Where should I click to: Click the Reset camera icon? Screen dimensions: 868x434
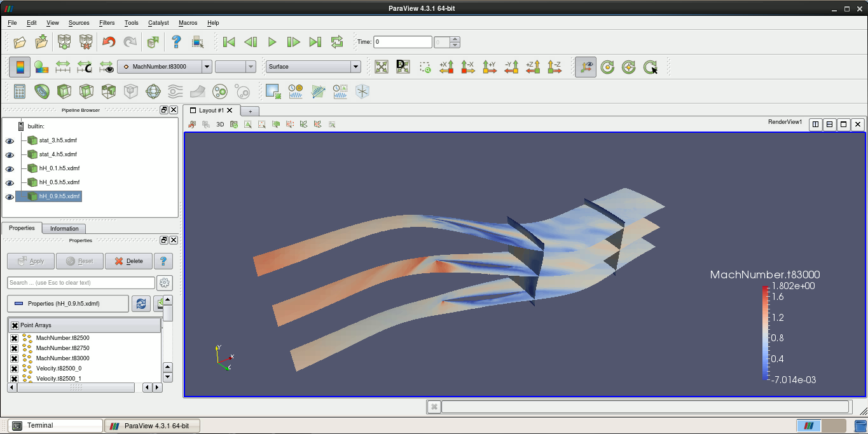point(382,67)
